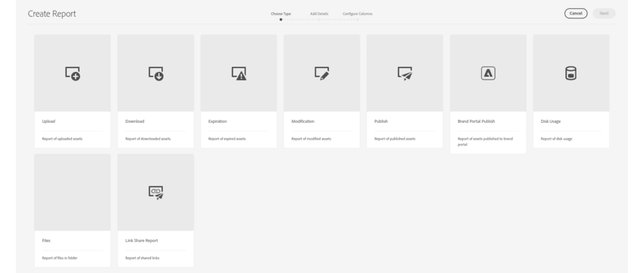Screen dimensions: 644x273
Task: Click 'Report of uploaded assets' description
Action: [62, 139]
